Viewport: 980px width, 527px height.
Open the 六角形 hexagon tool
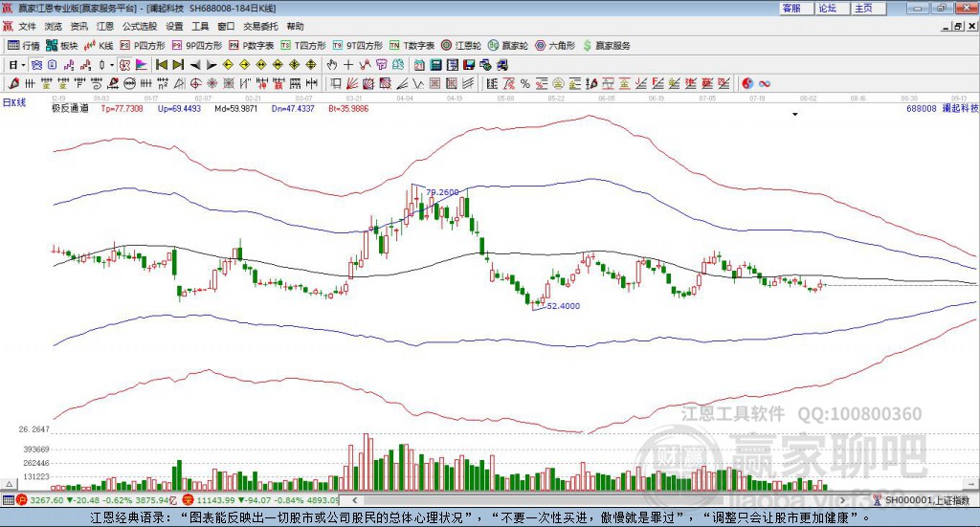tap(555, 46)
